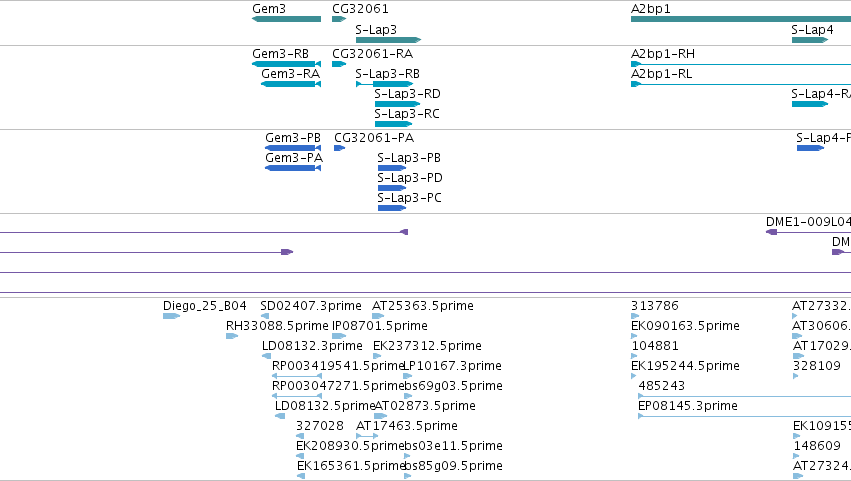Click the 485243 feature label
The width and height of the screenshot is (851, 481).
662,386
